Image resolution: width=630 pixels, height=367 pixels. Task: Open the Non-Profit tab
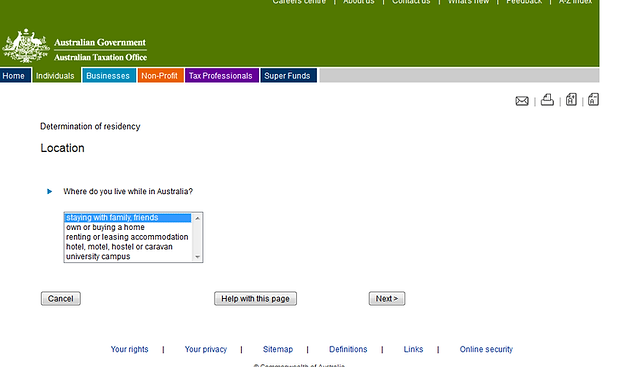coord(160,76)
